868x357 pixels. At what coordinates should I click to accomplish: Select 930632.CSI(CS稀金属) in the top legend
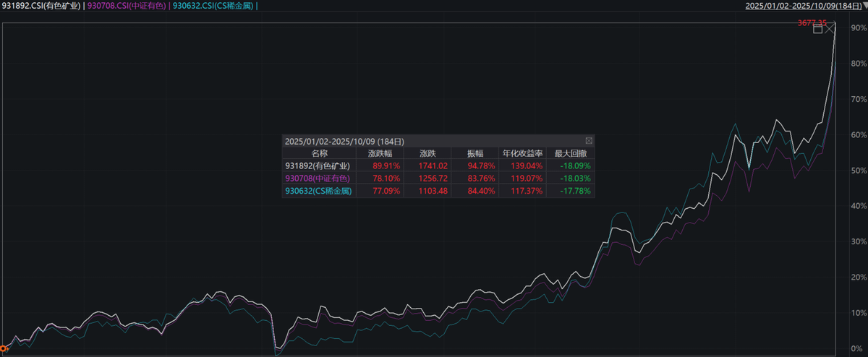pyautogui.click(x=213, y=6)
